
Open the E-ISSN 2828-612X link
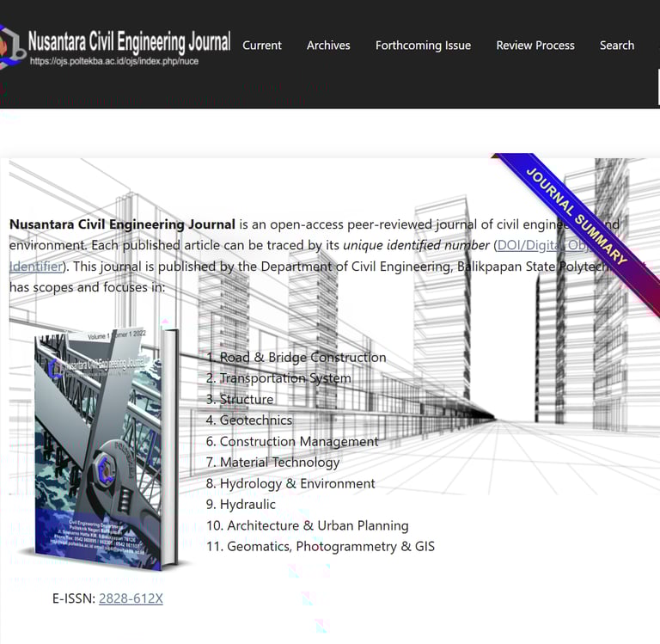(x=131, y=598)
